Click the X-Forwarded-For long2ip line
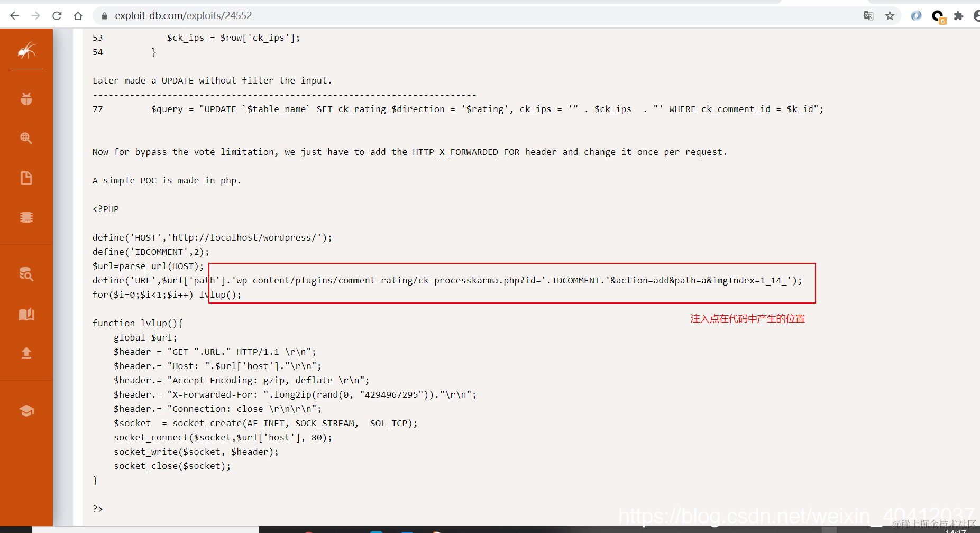The image size is (980, 533). [x=295, y=394]
